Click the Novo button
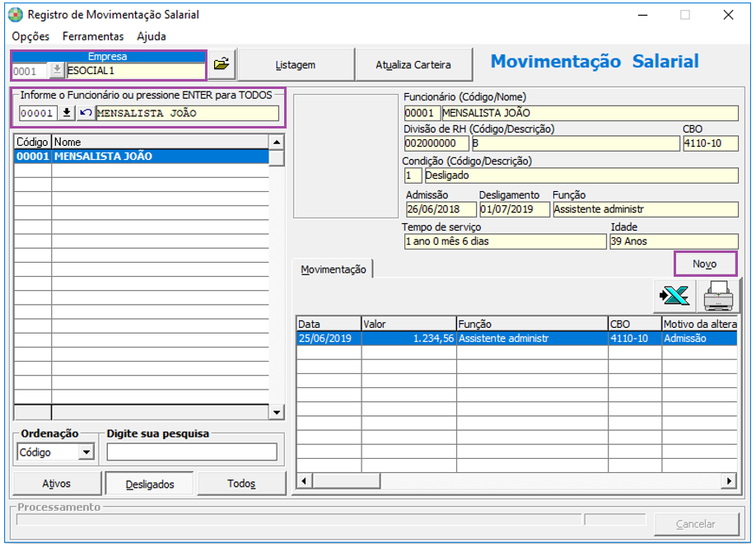The height and width of the screenshot is (552, 756). (705, 264)
